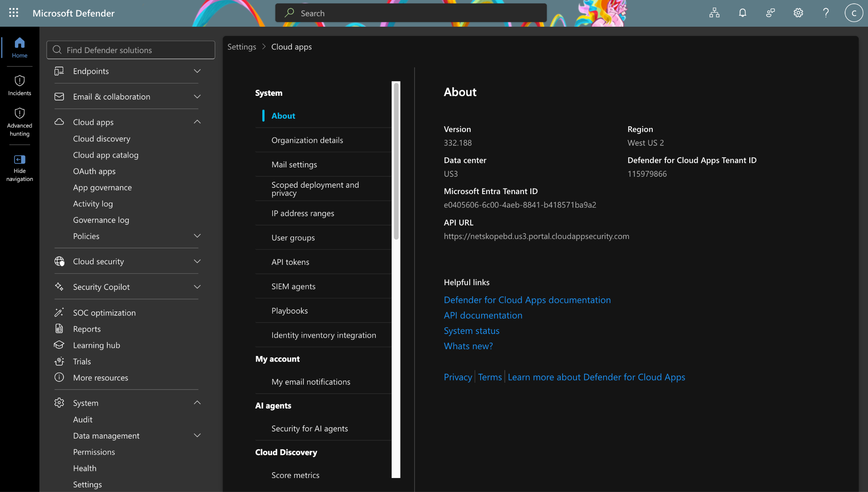Click the SOC optimization wand icon
This screenshot has height=492, width=868.
(x=59, y=313)
